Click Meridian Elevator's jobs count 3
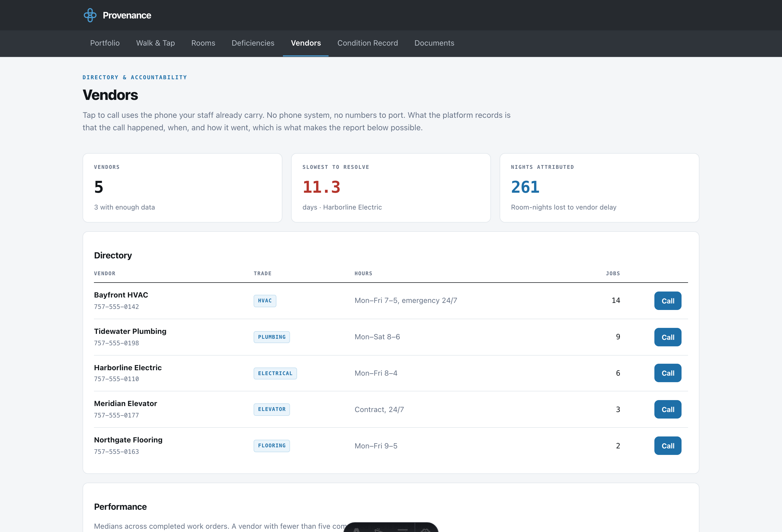782x532 pixels. click(x=618, y=409)
